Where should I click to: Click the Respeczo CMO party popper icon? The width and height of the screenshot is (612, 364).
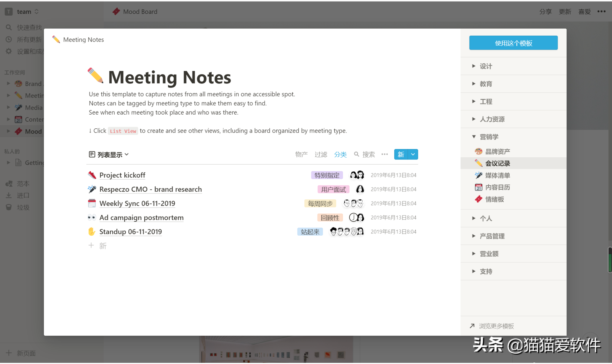point(92,189)
